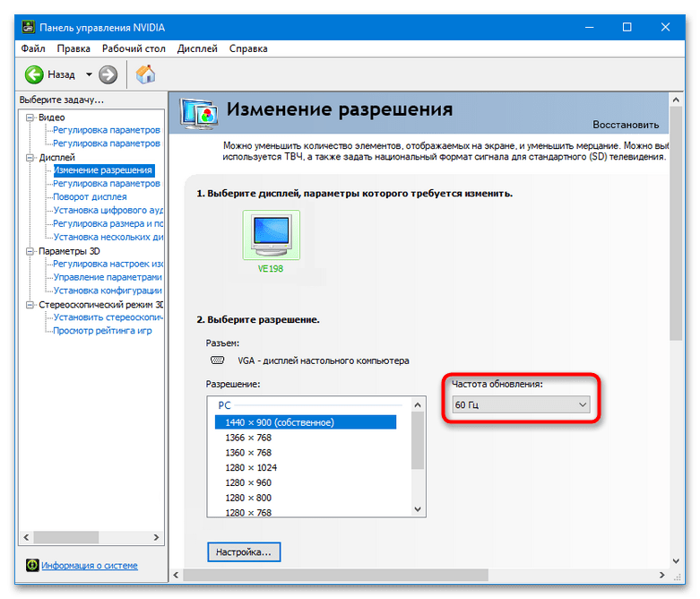Viewport: 700px width, 599px height.
Task: Click the main panel scroll down arrow
Action: coord(676,561)
